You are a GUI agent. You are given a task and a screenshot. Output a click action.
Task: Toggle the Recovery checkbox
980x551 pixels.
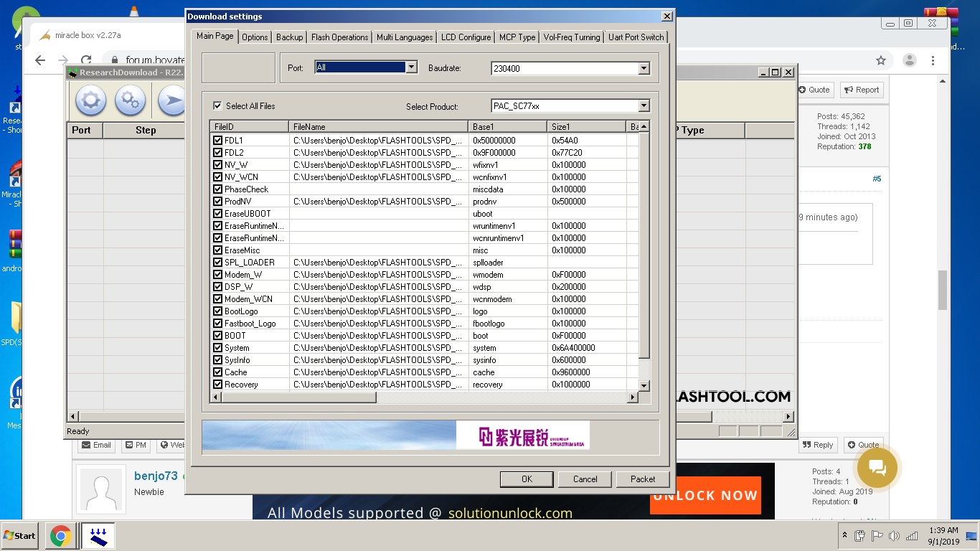coord(218,385)
